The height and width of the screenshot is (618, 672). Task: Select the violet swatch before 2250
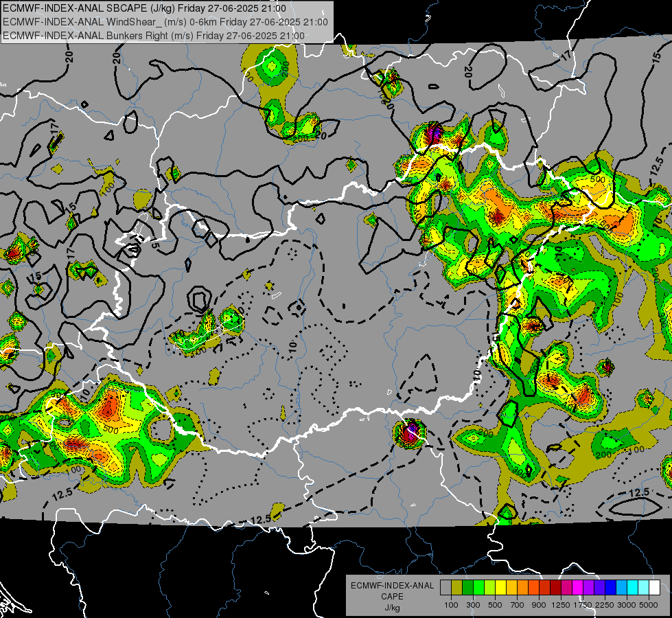coord(599,588)
